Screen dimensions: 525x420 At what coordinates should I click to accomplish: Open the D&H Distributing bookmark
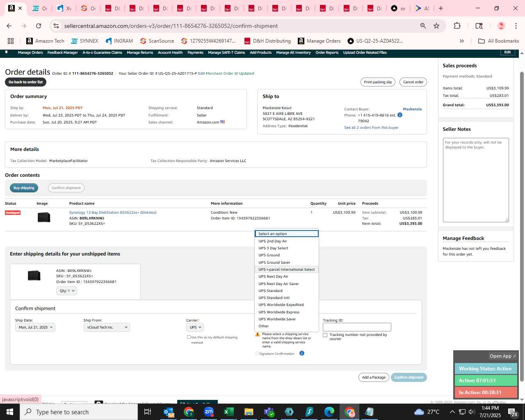pyautogui.click(x=267, y=41)
